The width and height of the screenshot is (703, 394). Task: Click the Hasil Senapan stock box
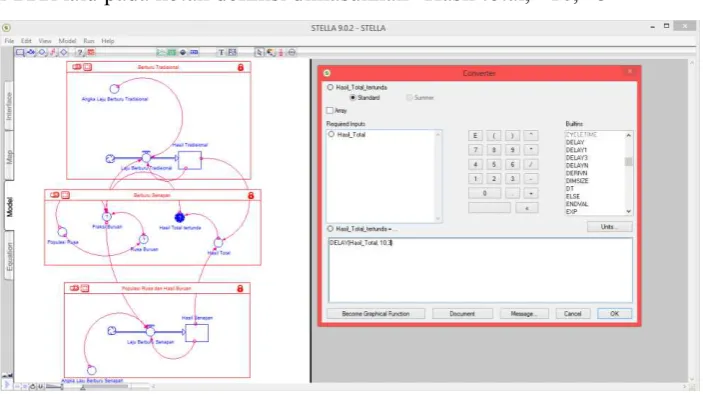(x=197, y=333)
